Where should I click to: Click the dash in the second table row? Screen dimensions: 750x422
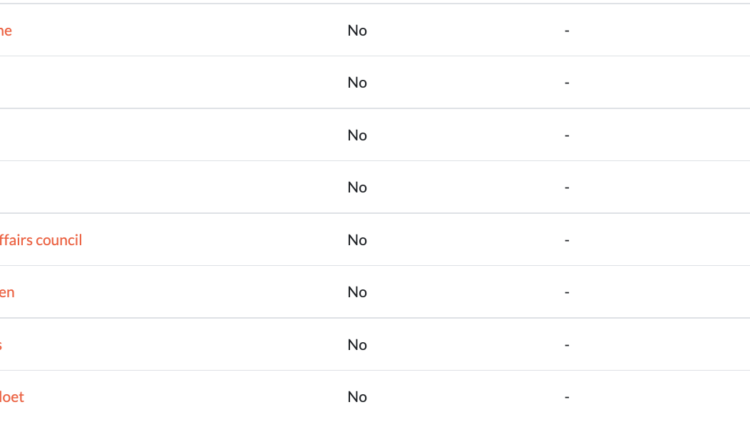[567, 83]
